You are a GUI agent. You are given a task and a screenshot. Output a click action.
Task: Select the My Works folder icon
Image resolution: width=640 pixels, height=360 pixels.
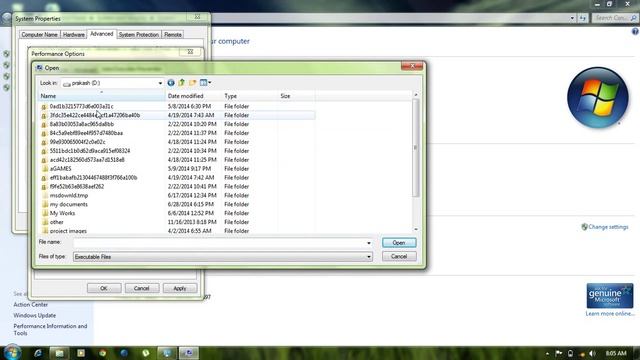[x=44, y=213]
